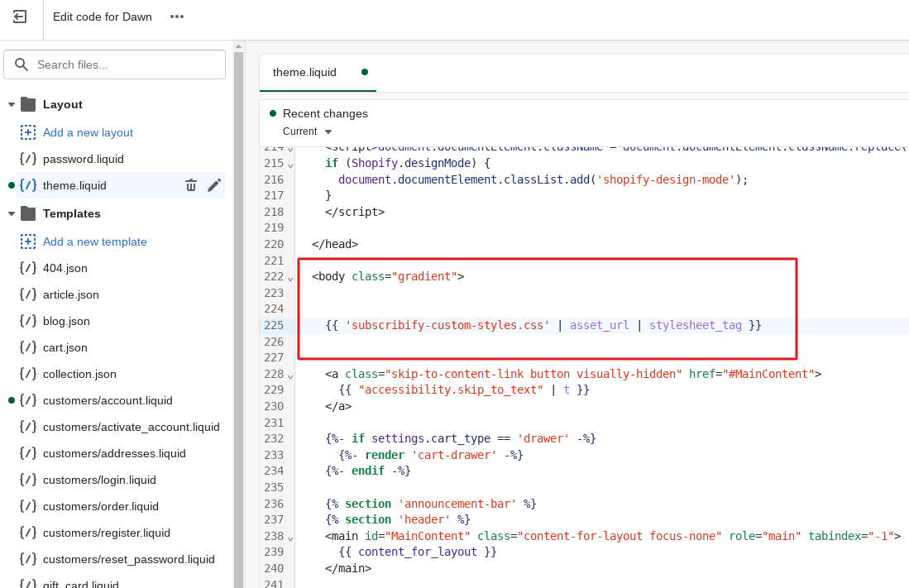Open 404.json template file
This screenshot has width=909, height=588.
(65, 268)
